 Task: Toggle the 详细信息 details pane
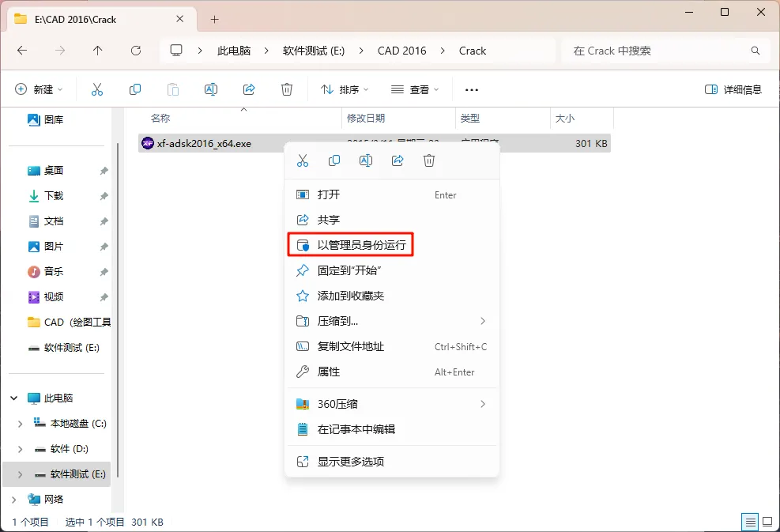[733, 89]
